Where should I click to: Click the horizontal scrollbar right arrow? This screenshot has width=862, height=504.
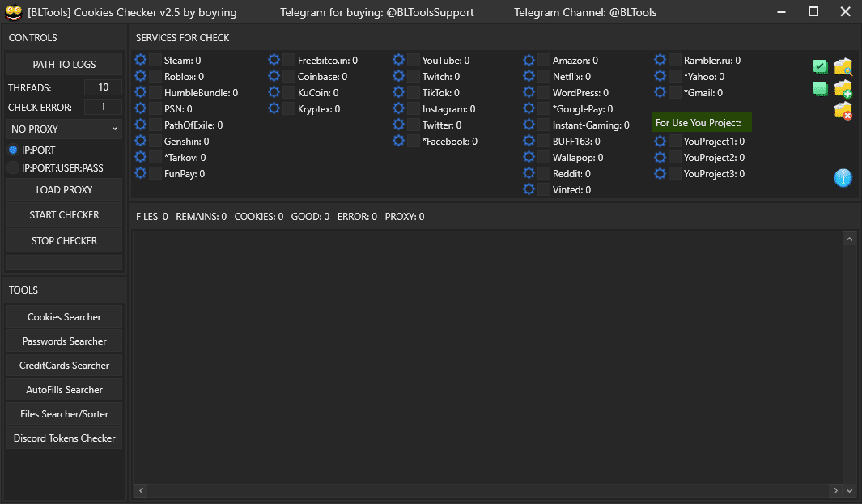click(x=835, y=490)
